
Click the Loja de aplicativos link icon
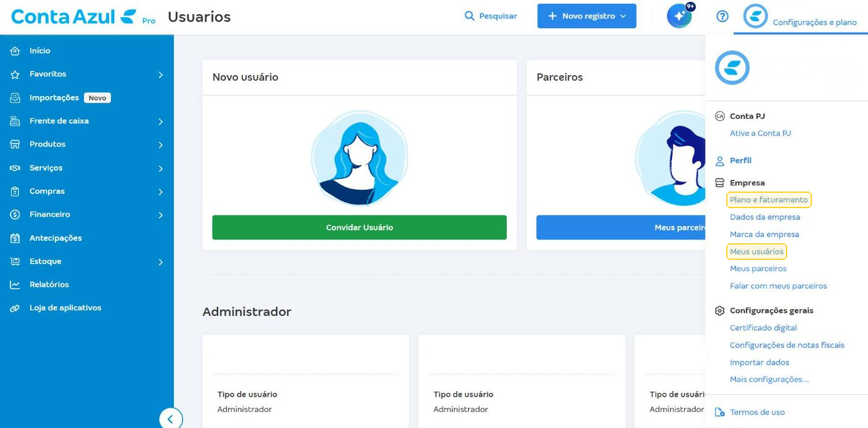pos(15,309)
